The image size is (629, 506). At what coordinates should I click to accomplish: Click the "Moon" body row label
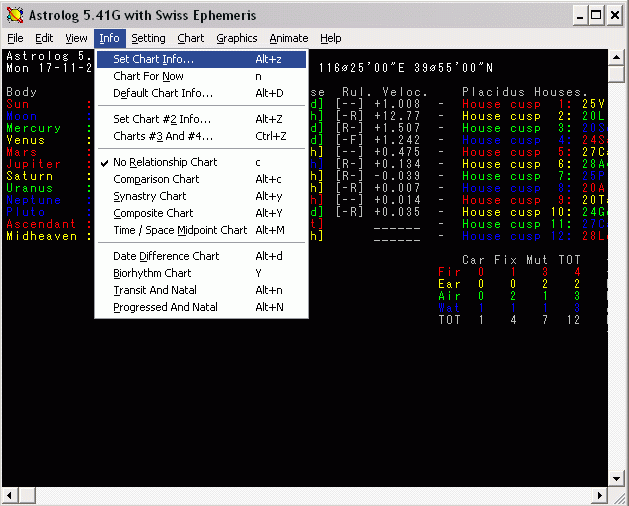pyautogui.click(x=22, y=116)
